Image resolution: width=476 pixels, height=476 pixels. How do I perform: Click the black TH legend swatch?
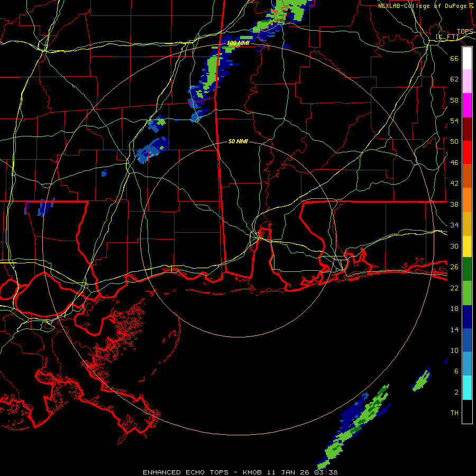pyautogui.click(x=467, y=411)
